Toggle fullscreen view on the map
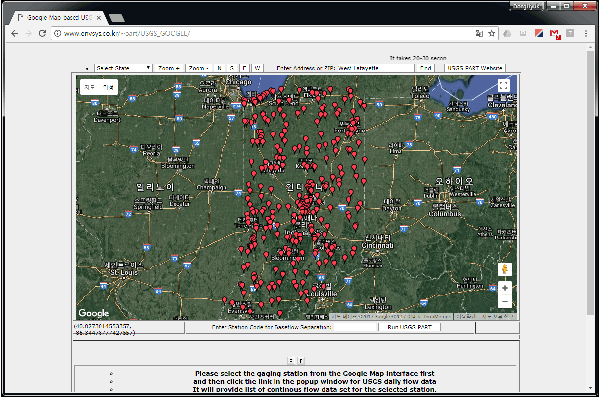This screenshot has width=600, height=397. pyautogui.click(x=503, y=86)
